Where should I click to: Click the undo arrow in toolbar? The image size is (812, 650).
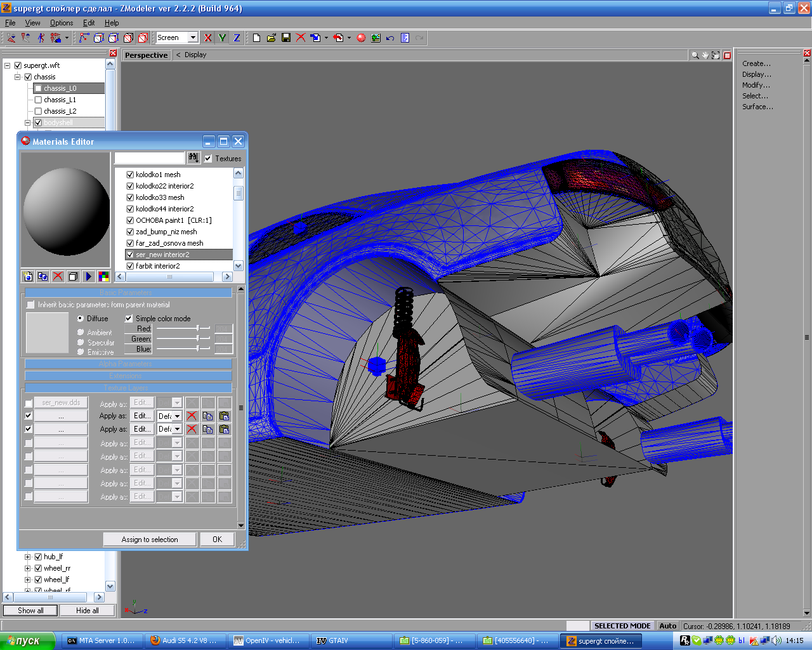390,38
